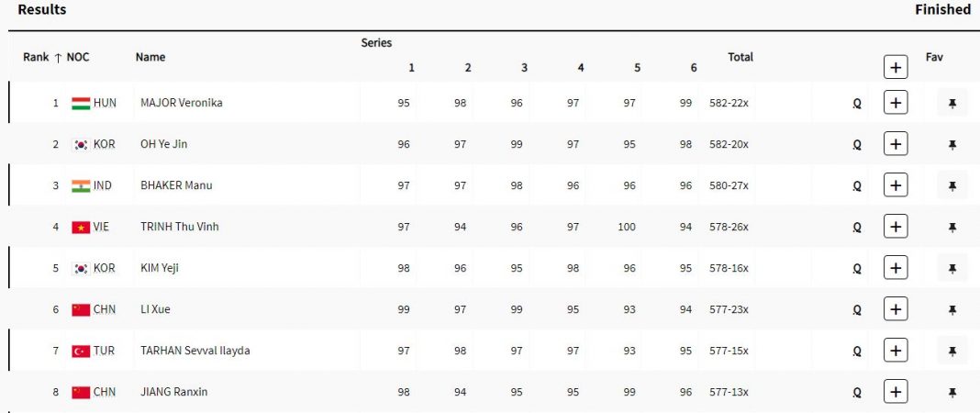Viewport: 980px width, 413px height.
Task: Expand TRINH Thu Vinh row
Action: pyautogui.click(x=896, y=227)
